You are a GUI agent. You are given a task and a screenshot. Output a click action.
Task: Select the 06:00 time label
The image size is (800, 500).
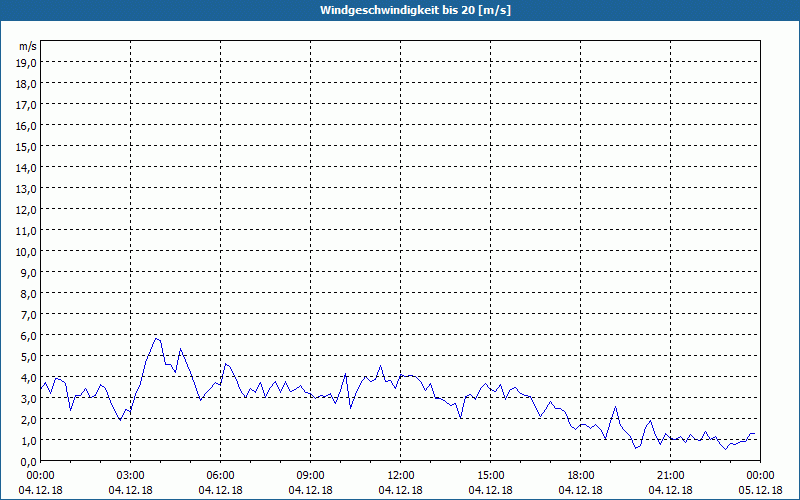(x=220, y=476)
